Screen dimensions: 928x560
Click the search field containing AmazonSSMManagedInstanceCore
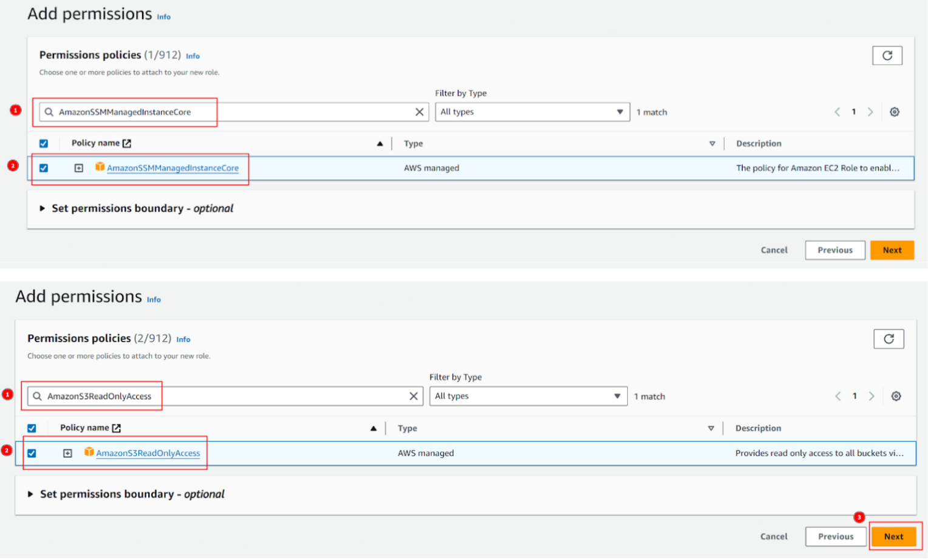[234, 112]
